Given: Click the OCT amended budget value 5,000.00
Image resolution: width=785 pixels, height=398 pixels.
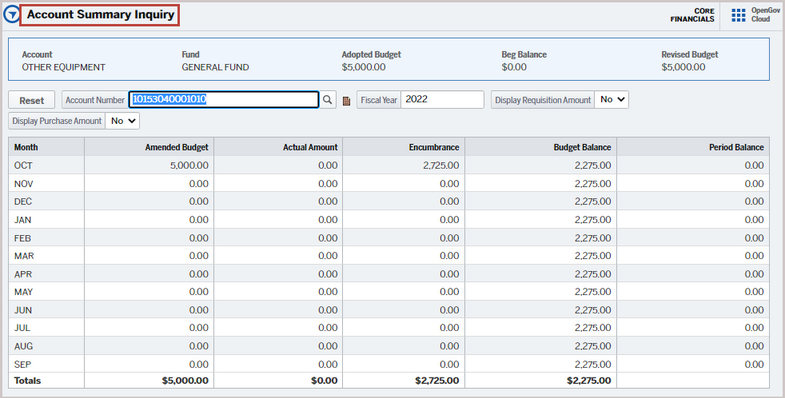Looking at the screenshot, I should [189, 165].
